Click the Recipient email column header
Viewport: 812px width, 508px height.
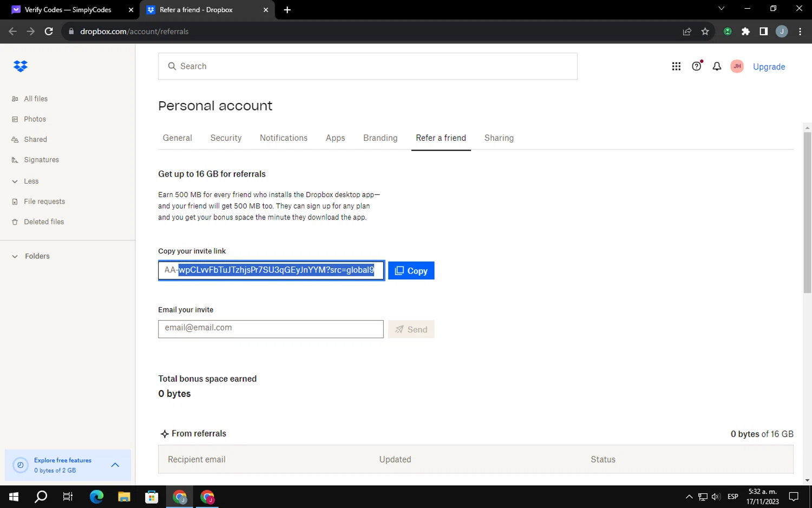(197, 459)
